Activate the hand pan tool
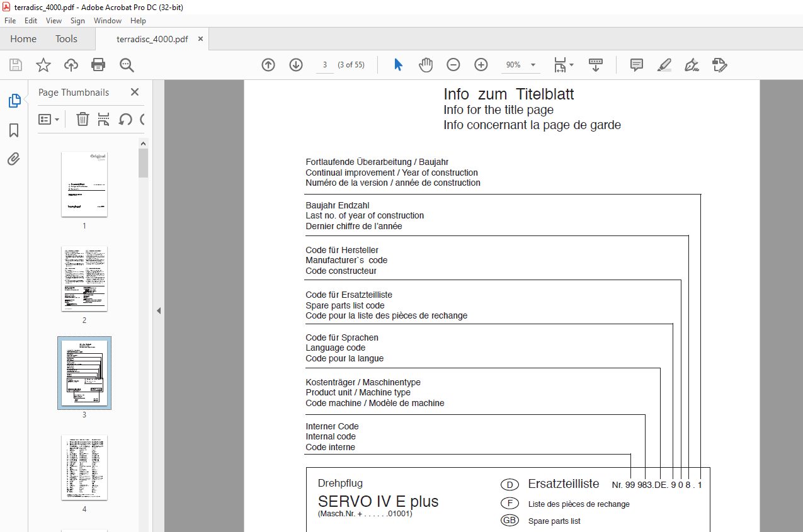The height and width of the screenshot is (532, 803). click(x=426, y=65)
